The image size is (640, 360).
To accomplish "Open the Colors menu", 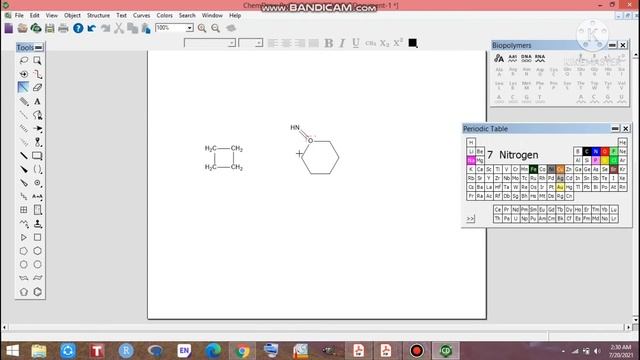I will 164,15.
